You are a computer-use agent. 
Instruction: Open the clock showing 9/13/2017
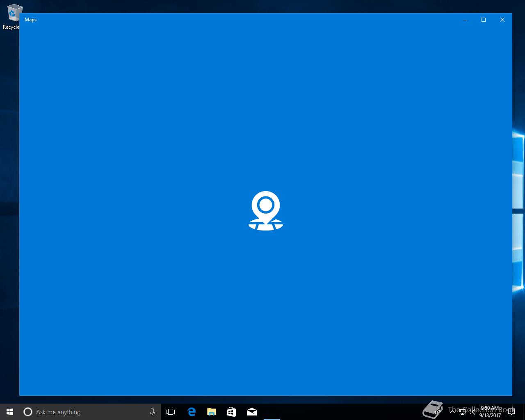[490, 412]
